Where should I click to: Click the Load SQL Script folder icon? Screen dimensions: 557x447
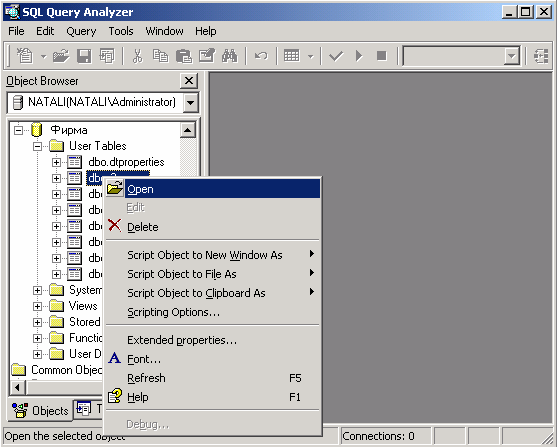pos(61,56)
